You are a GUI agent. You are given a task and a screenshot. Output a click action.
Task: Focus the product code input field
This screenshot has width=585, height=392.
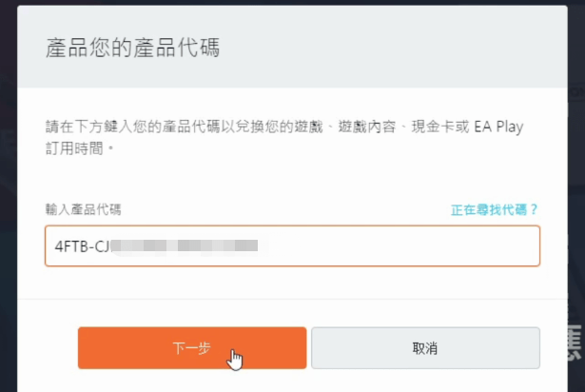click(293, 245)
